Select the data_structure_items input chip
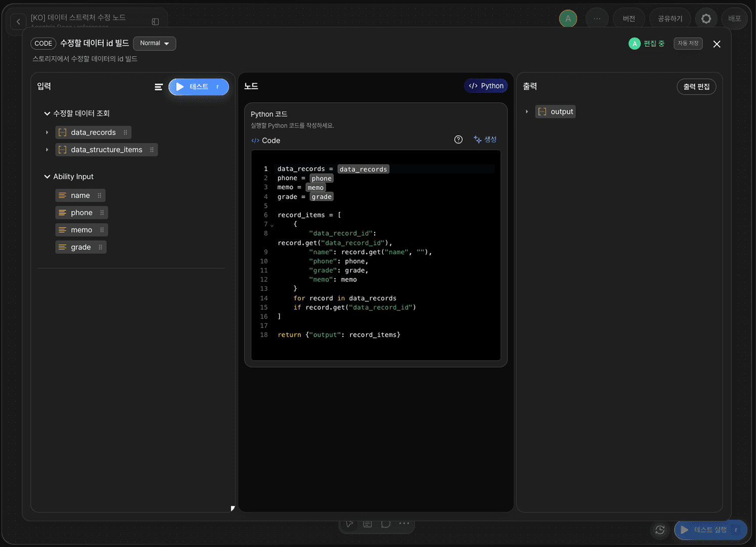 click(106, 150)
